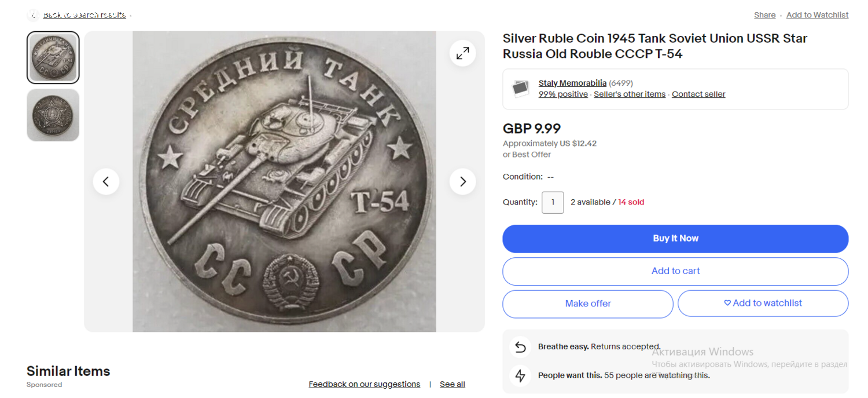868x398 pixels.
Task: Toggle the Add to watchlist heart button
Action: pyautogui.click(x=763, y=303)
